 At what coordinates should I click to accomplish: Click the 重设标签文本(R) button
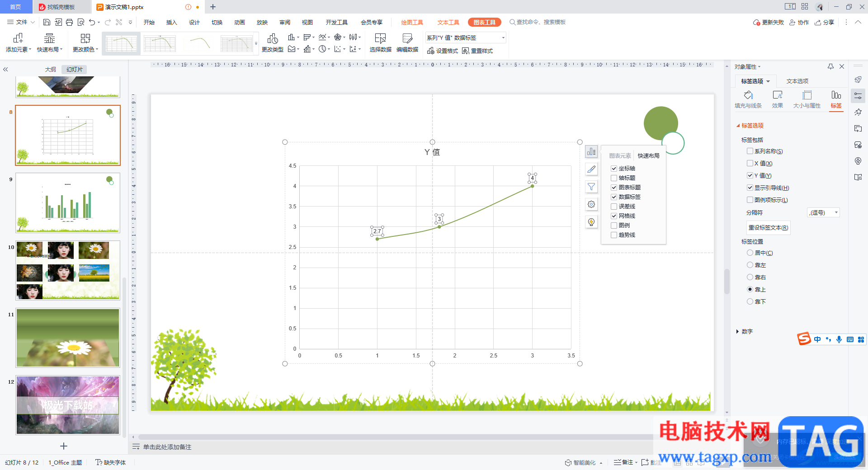tap(769, 228)
